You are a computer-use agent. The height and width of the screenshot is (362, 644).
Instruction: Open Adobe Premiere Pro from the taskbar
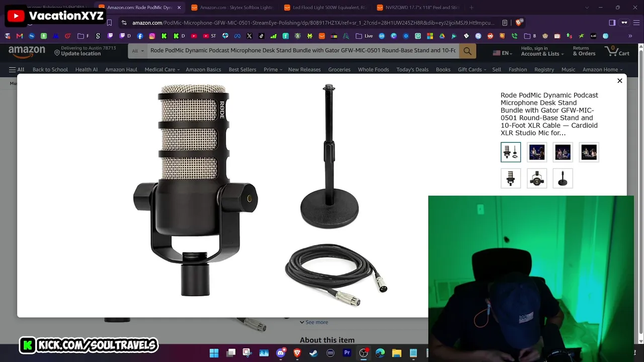point(347,353)
